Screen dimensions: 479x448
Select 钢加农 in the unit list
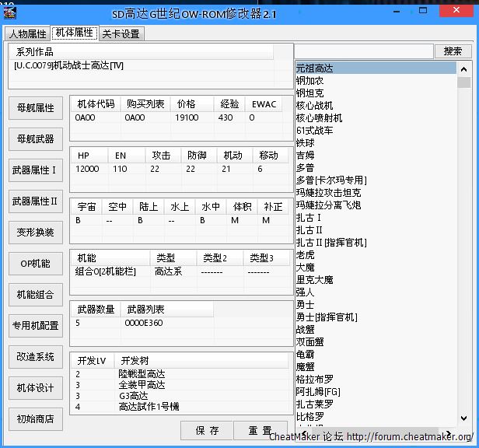[x=309, y=81]
